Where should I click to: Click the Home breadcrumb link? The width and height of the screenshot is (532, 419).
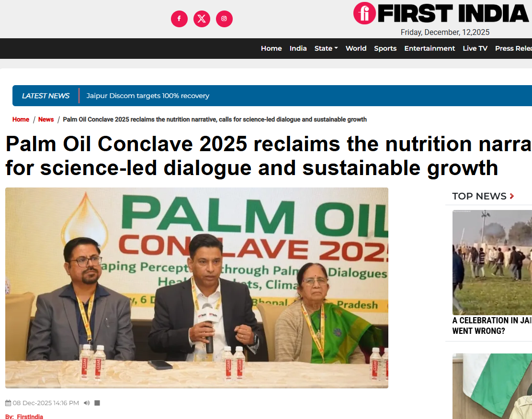21,119
